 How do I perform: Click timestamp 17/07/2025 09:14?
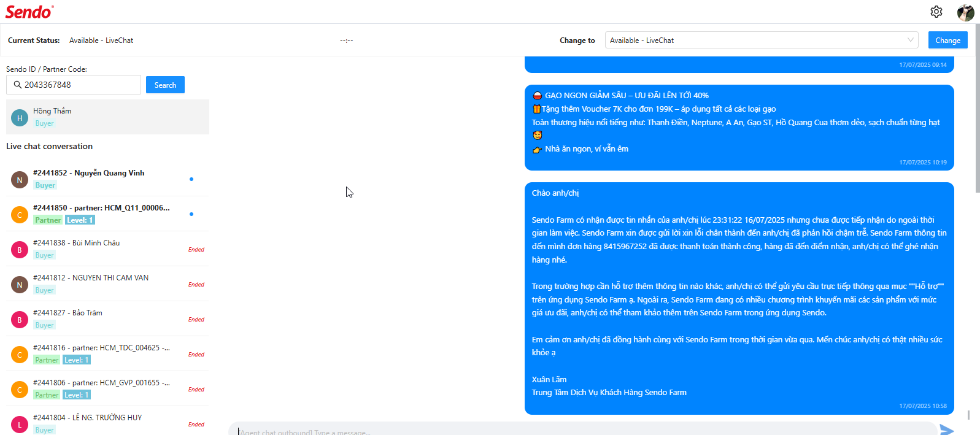923,65
